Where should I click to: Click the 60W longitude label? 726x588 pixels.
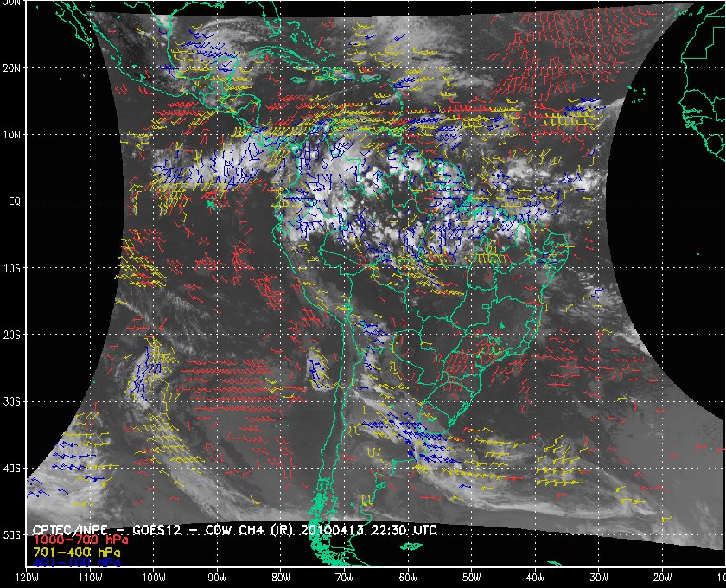point(408,578)
